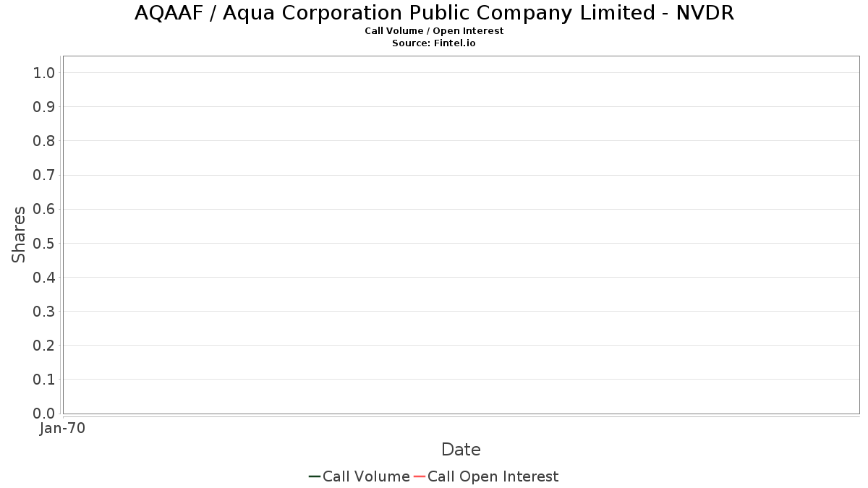Click the 0.9 y-axis tick label

click(x=44, y=107)
